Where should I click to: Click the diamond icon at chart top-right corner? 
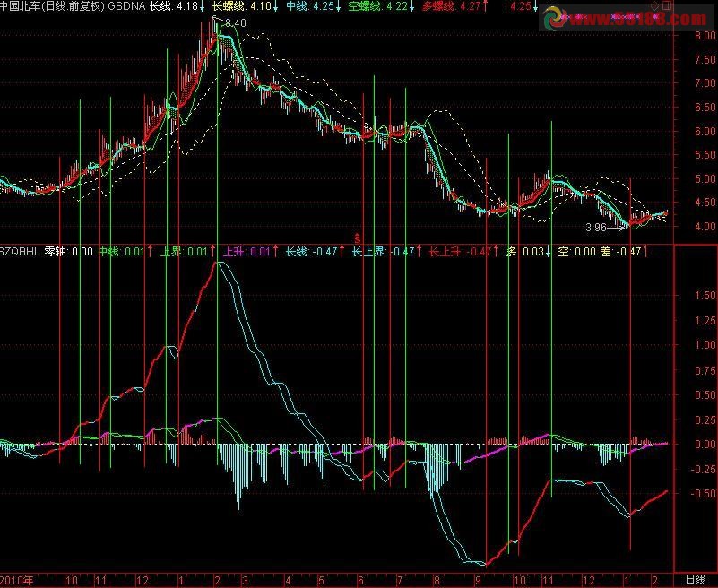coord(656,5)
